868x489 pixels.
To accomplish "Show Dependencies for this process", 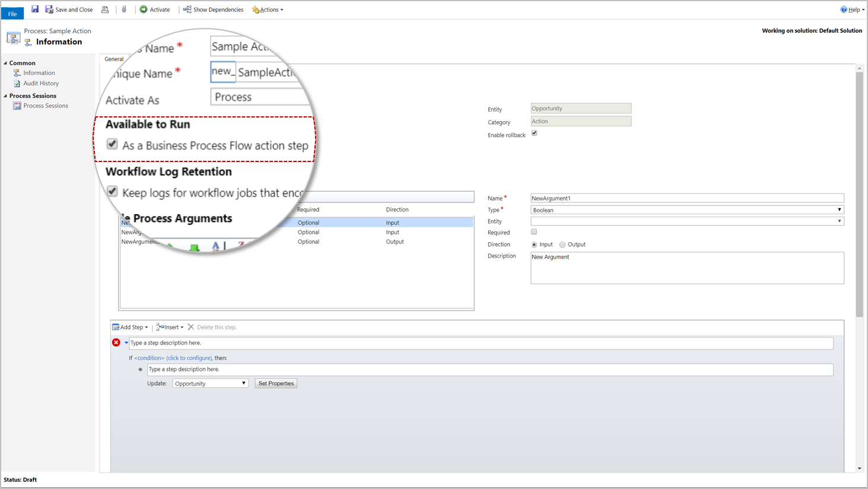I will coord(213,9).
